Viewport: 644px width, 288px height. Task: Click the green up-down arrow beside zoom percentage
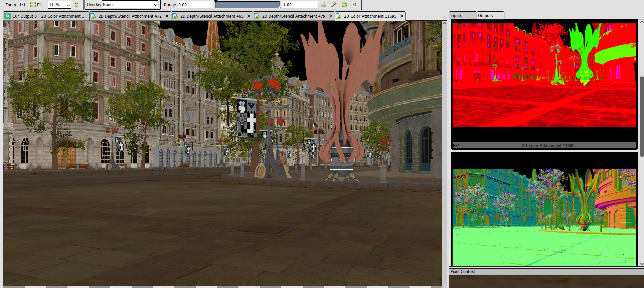(76, 5)
